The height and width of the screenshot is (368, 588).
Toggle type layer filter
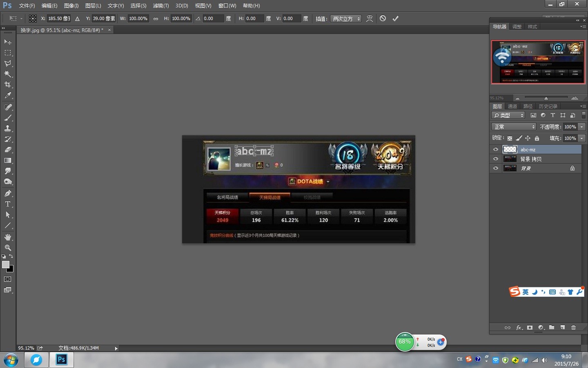tap(553, 115)
